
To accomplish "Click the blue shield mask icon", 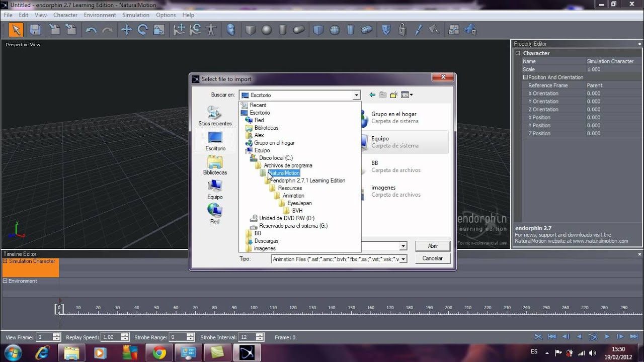I will point(386,30).
